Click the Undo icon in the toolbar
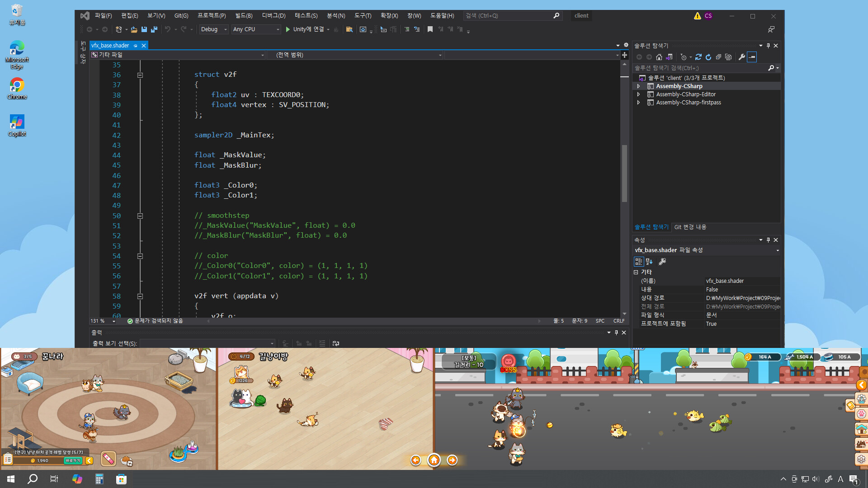Image resolution: width=868 pixels, height=488 pixels. coord(168,29)
